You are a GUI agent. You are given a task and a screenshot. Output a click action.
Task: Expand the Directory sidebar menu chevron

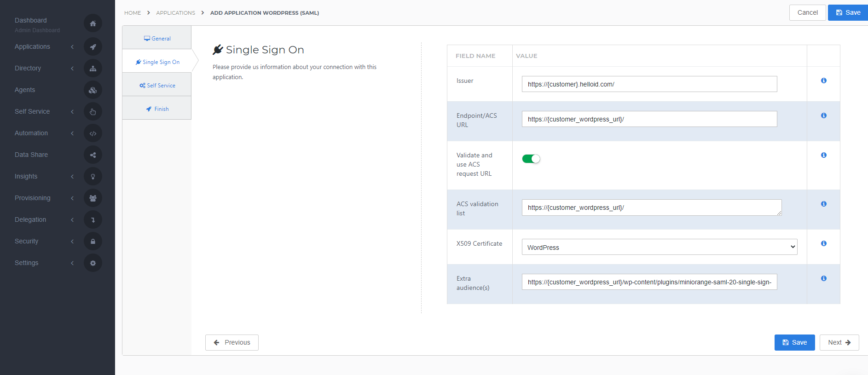click(72, 68)
